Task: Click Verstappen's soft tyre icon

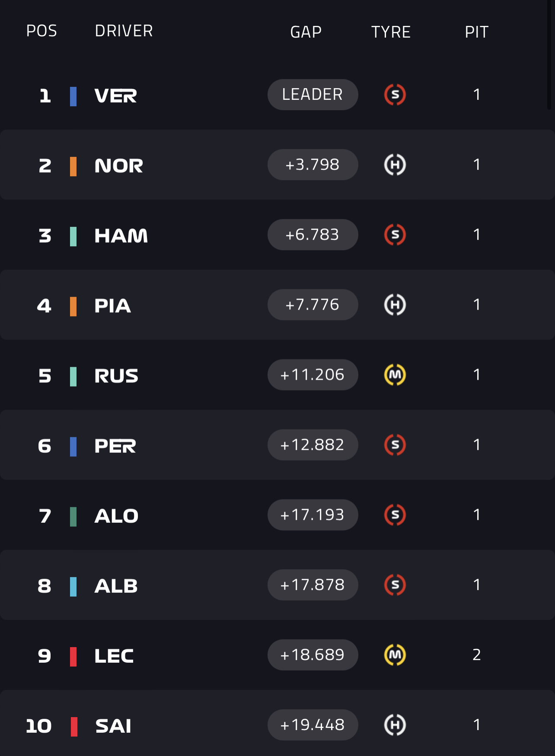Action: pyautogui.click(x=395, y=95)
